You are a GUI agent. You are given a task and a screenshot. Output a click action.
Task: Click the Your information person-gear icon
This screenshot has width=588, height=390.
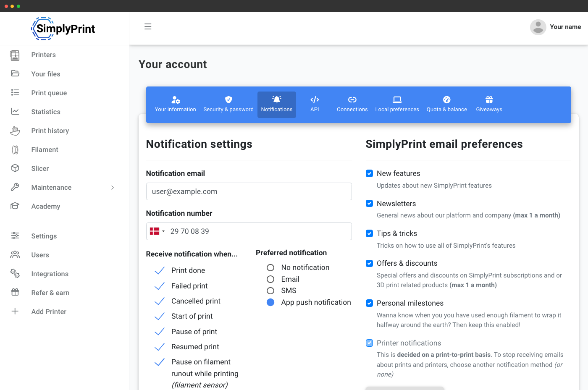(x=176, y=100)
